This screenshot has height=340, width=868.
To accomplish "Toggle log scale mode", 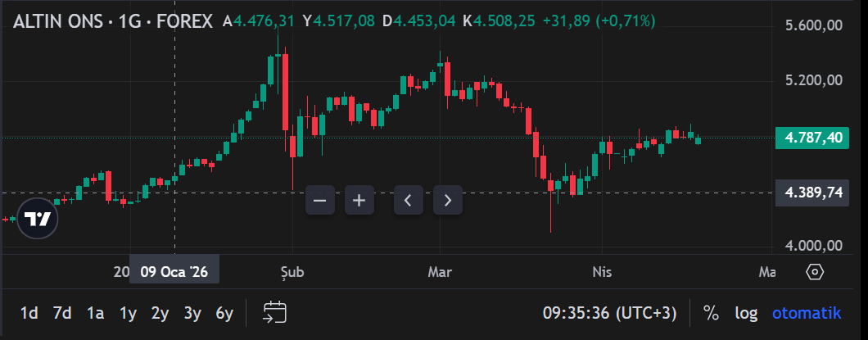I will tap(746, 313).
